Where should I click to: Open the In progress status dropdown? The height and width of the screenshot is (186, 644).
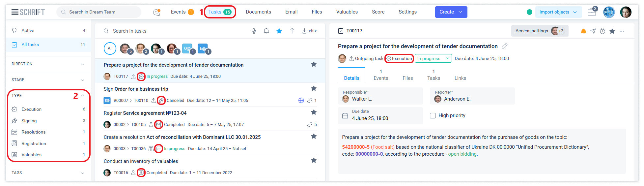[433, 58]
